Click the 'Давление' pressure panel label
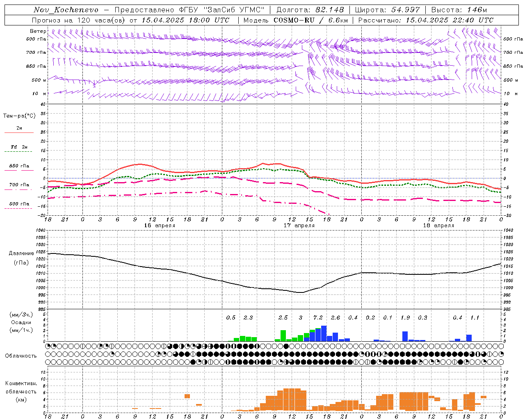This screenshot has width=525, height=420. 21,253
